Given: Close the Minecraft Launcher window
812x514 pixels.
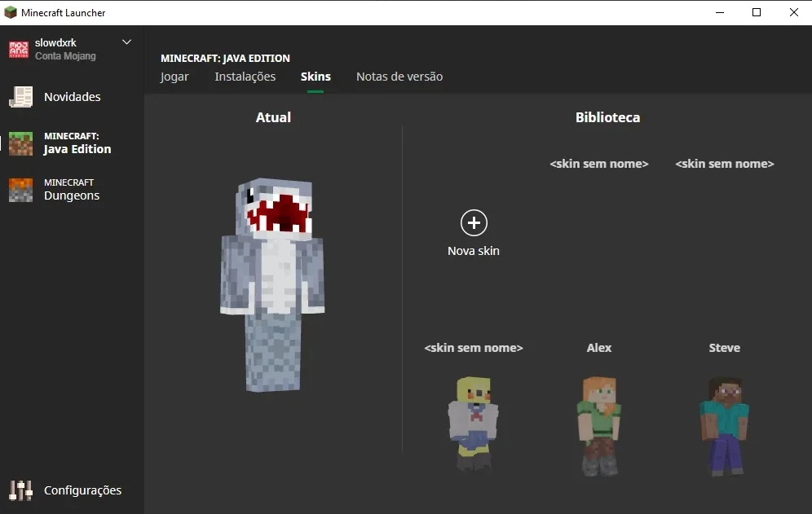Looking at the screenshot, I should 794,12.
